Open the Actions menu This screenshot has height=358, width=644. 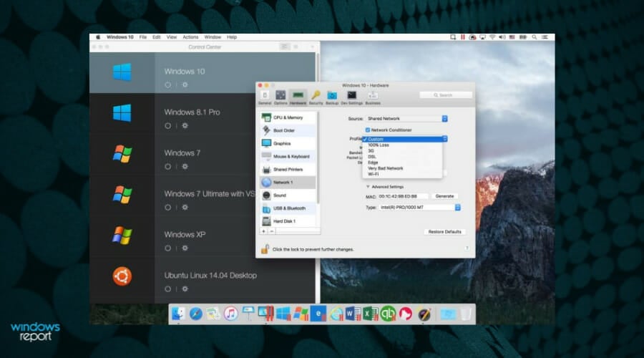[190, 37]
